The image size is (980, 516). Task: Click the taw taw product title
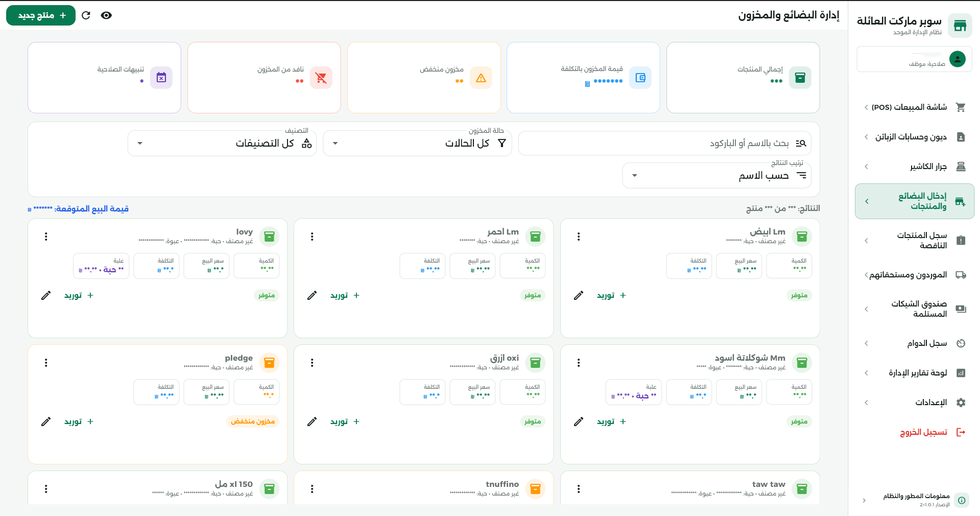click(x=769, y=484)
